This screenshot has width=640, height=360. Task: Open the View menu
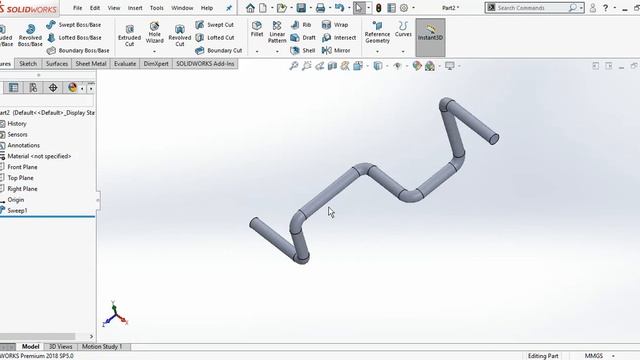(114, 8)
